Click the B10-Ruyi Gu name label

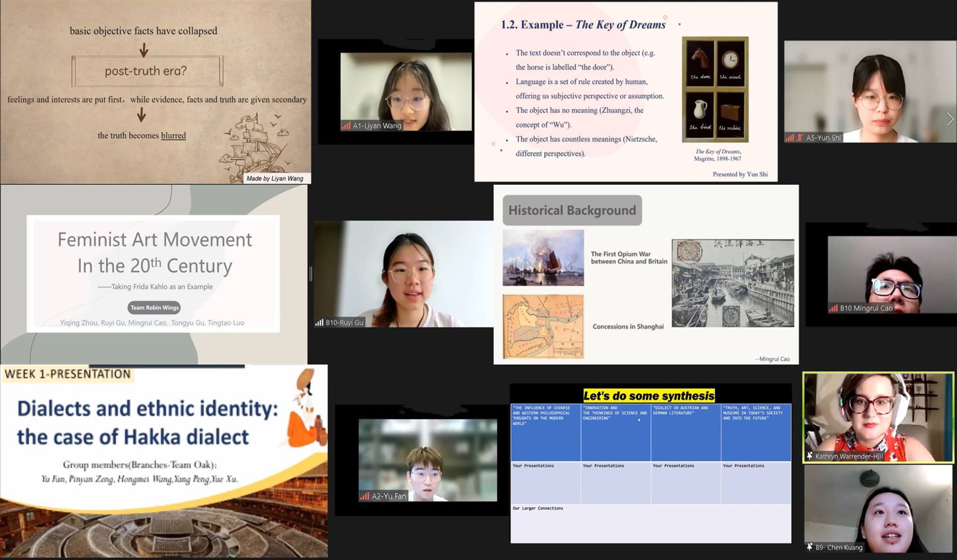point(344,322)
